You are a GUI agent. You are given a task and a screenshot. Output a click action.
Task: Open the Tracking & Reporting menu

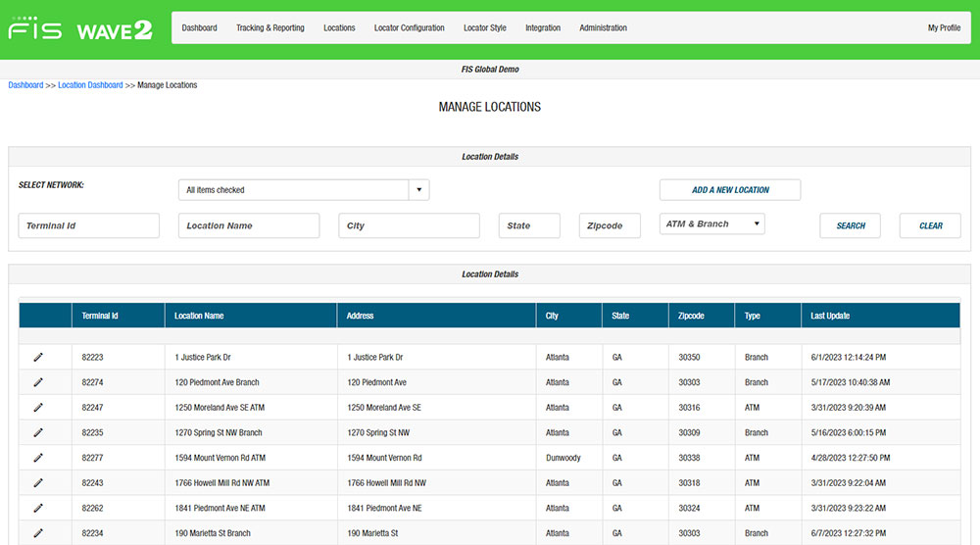270,28
